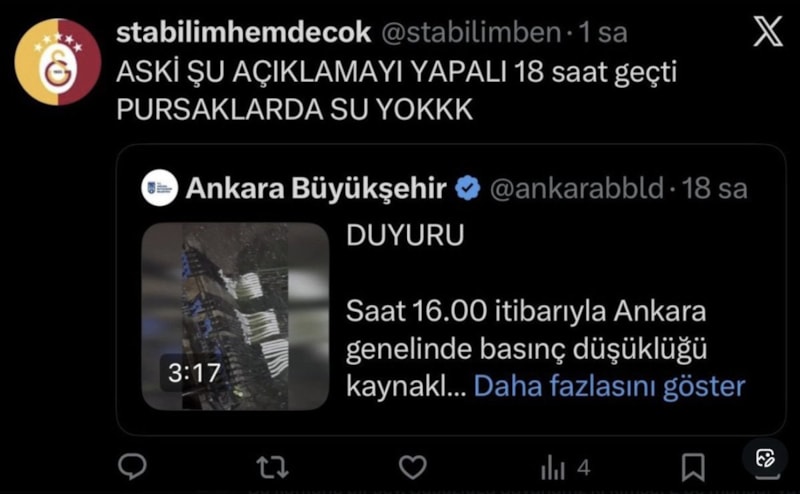Open the @ankarabbld handle
The image size is (800, 494).
577,188
